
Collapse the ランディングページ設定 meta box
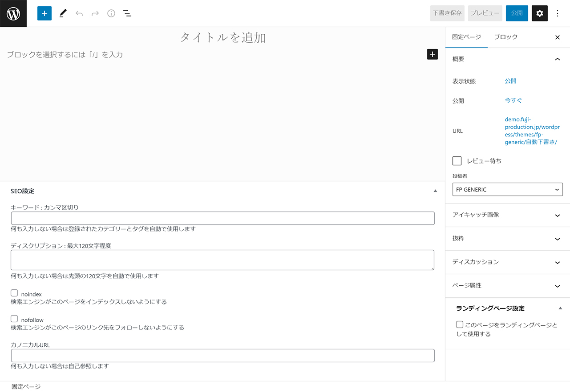tap(560, 308)
